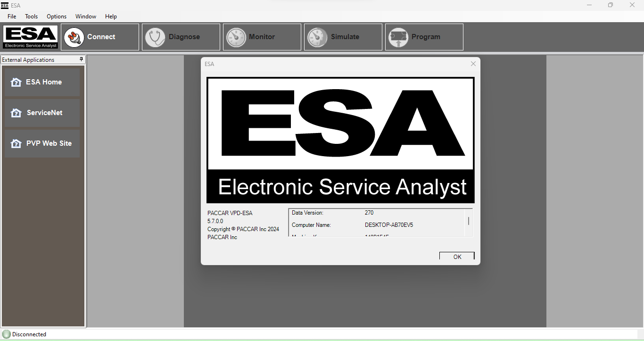Click the External Applications panel title
Viewport: 644px width, 341px height.
click(28, 60)
